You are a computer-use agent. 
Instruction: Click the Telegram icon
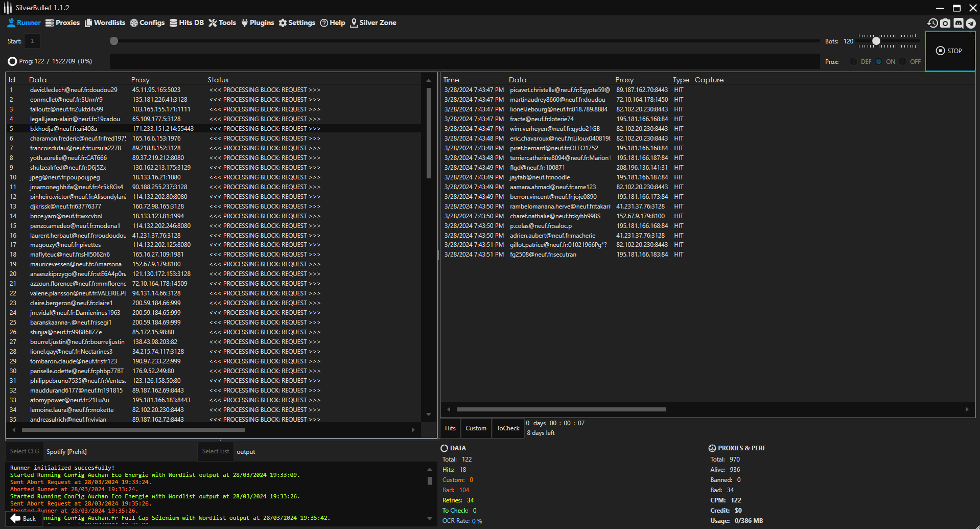click(971, 23)
